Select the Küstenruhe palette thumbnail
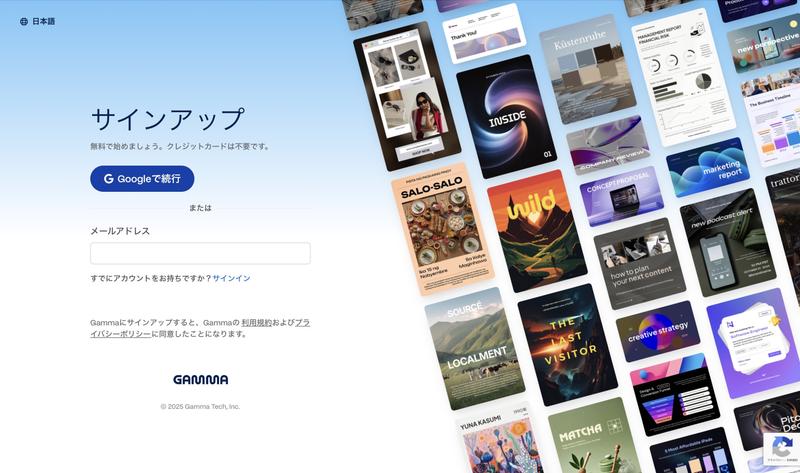Image resolution: width=800 pixels, height=473 pixels. coord(588,69)
